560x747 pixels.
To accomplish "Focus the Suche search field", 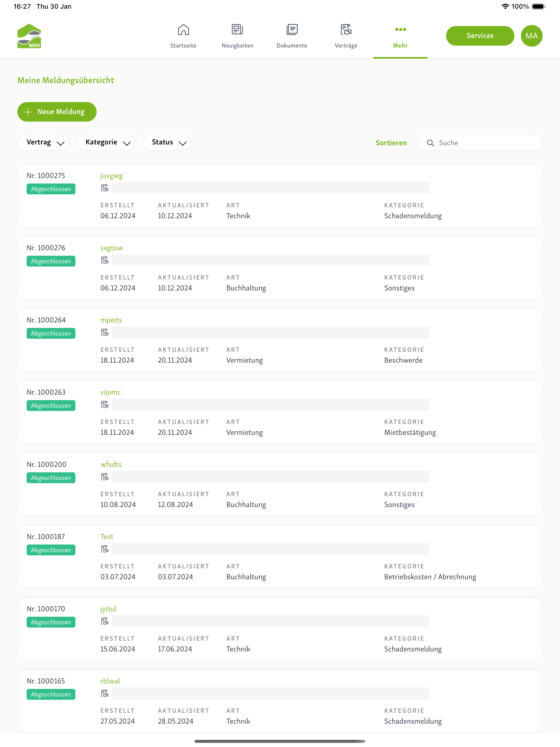I will [480, 143].
